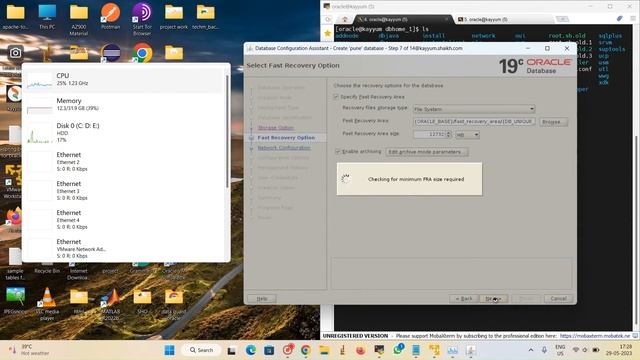Image resolution: width=640 pixels, height=360 pixels.
Task: Click the Cancel button in DBCA wizard
Action: pos(558,299)
